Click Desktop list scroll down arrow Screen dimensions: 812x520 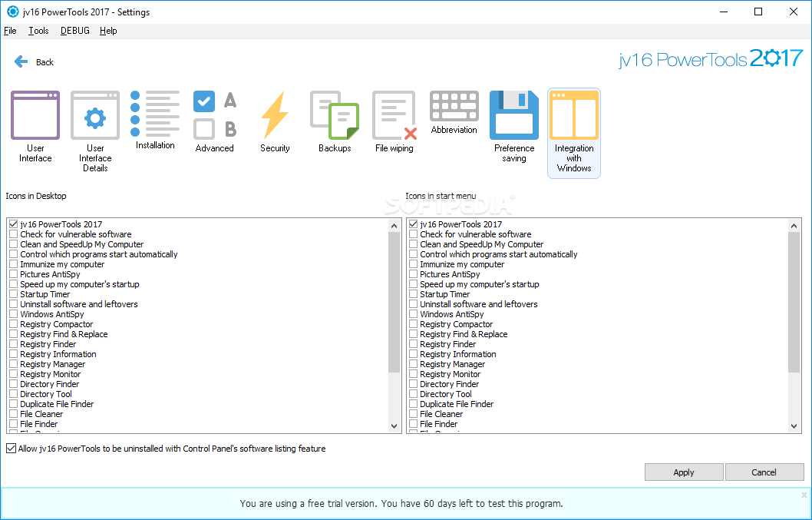[x=394, y=426]
